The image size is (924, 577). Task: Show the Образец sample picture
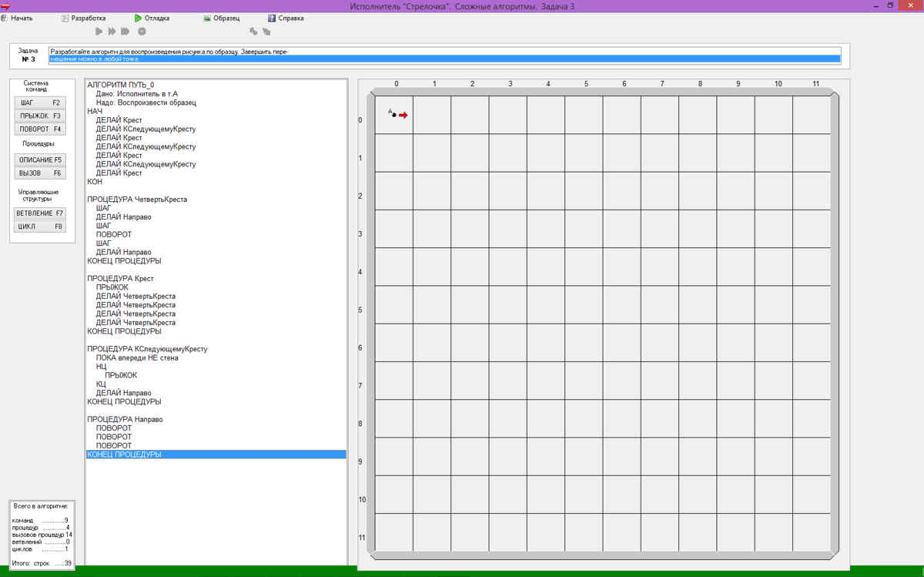[x=222, y=18]
